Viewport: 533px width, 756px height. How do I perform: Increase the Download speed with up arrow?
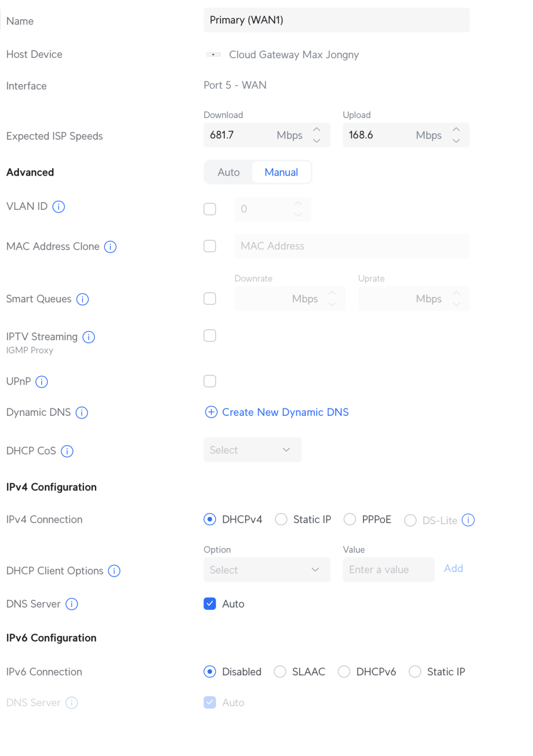[317, 129]
